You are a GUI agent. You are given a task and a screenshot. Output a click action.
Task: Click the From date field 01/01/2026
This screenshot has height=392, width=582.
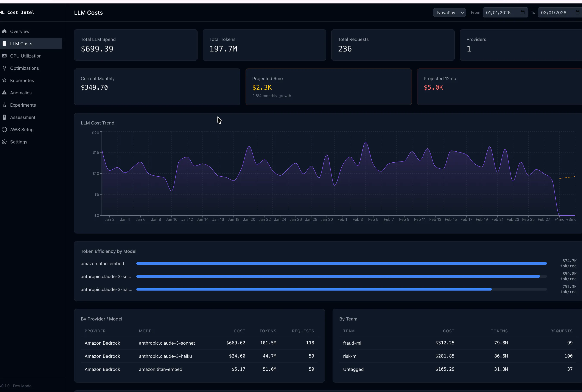[505, 12]
